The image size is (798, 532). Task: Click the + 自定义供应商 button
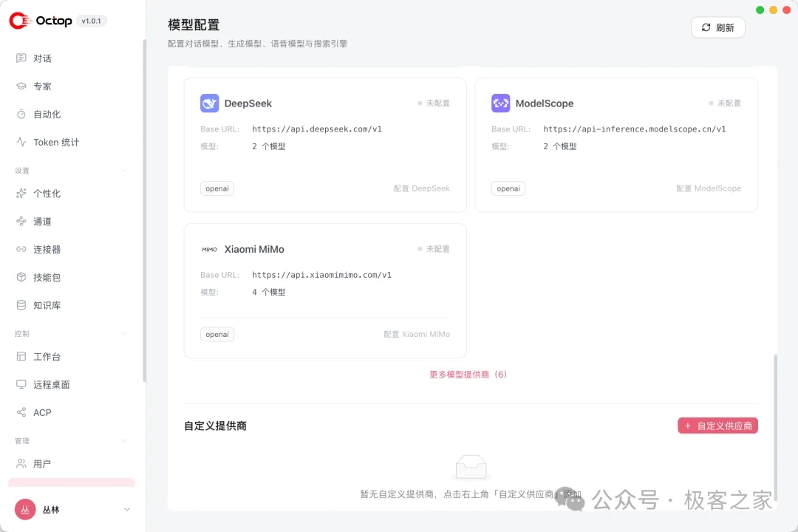tap(717, 426)
